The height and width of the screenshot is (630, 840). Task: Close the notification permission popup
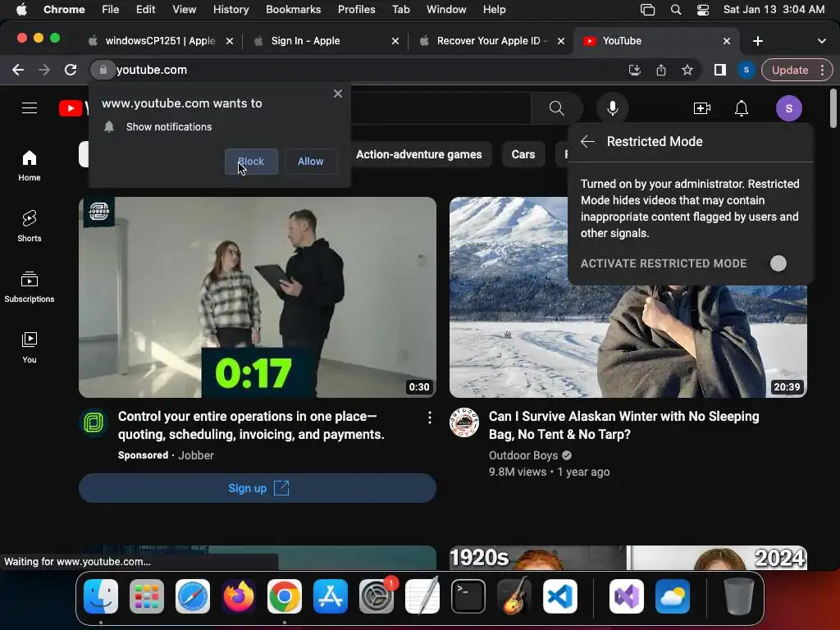[338, 94]
